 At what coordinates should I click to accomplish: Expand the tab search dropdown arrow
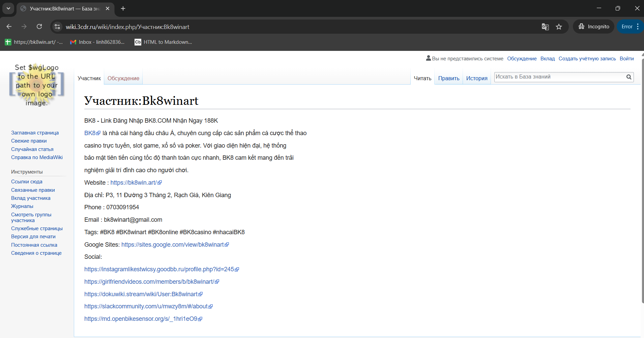point(8,8)
